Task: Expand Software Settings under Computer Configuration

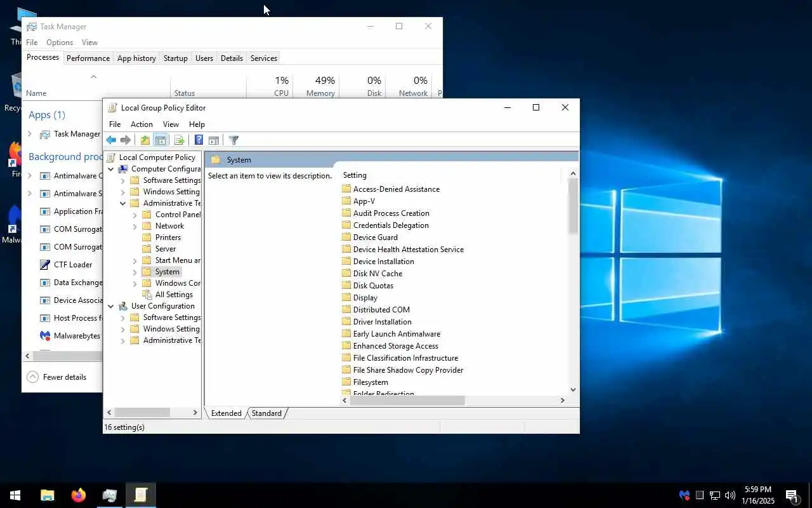Action: (x=122, y=180)
